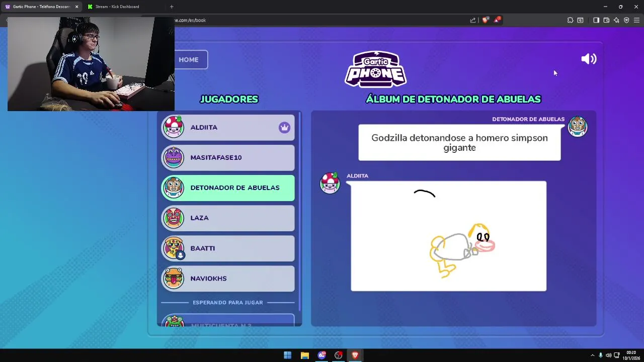Click the streamer webcam overlay
The height and width of the screenshot is (362, 644).
click(91, 64)
